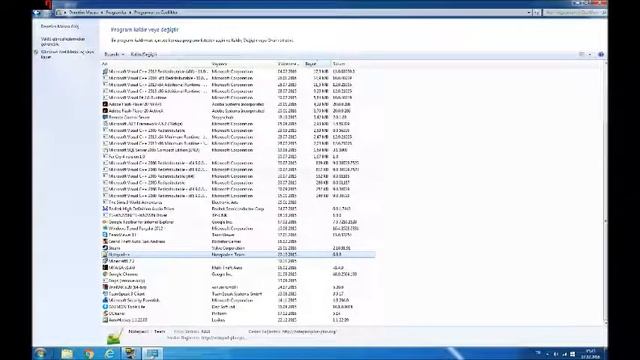Launch Internet Explorer from the taskbar
The image size is (640, 360).
[x=110, y=353]
